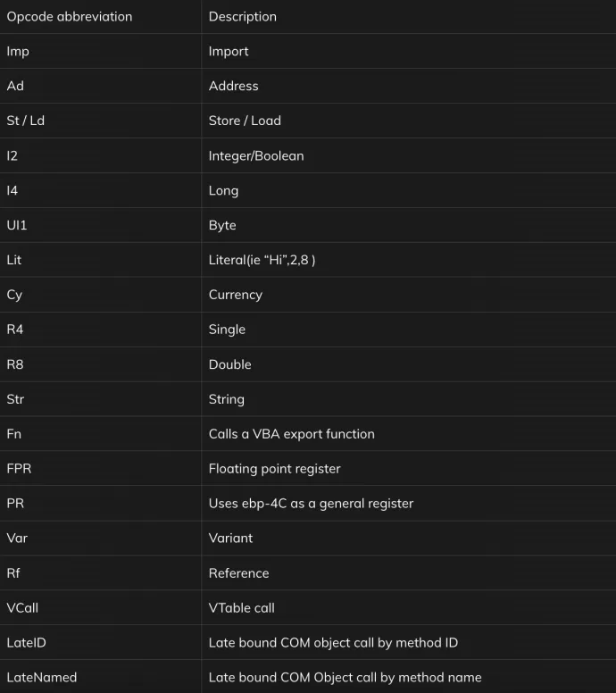Click the Literal example description text

[x=262, y=260]
